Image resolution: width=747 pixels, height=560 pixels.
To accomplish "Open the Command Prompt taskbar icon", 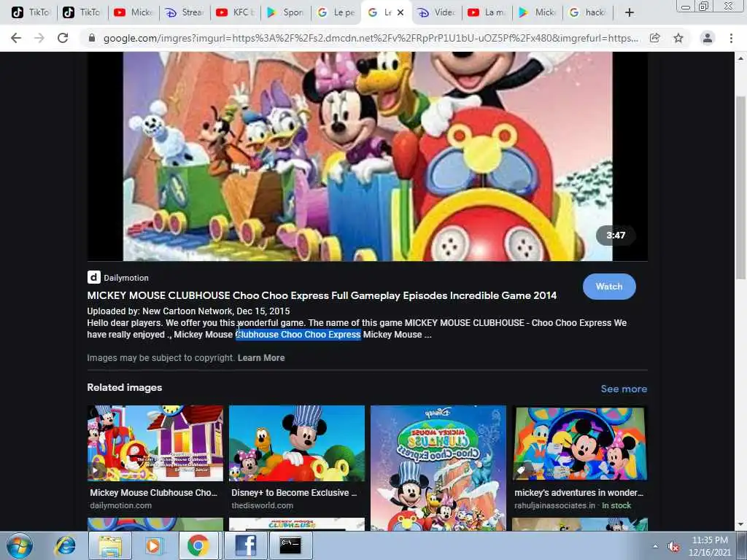I will (x=290, y=545).
